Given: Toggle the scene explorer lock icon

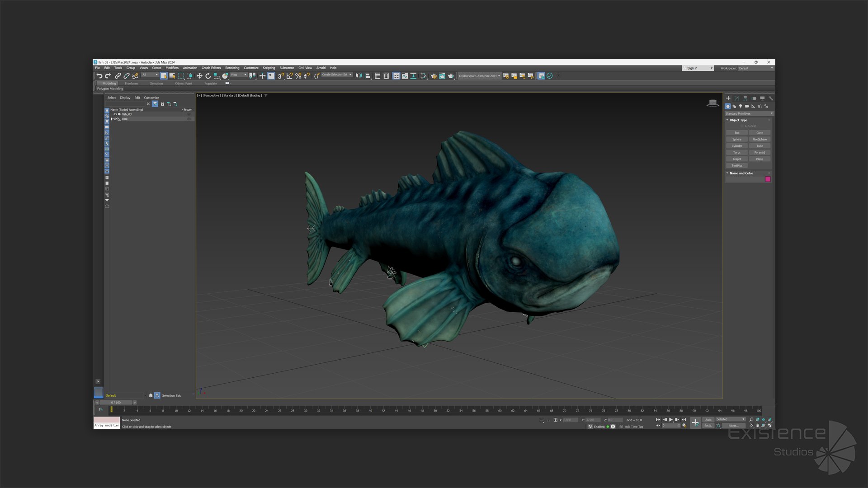Looking at the screenshot, I should pos(162,104).
